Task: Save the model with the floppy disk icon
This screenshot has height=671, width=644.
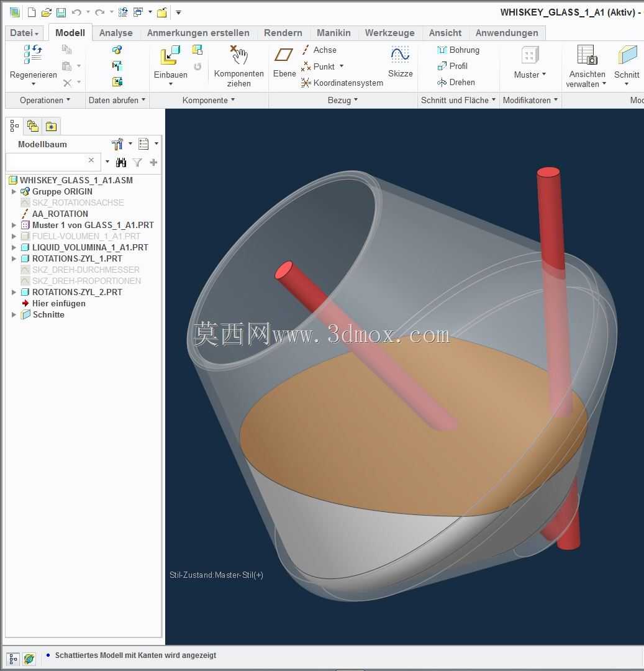Action: [x=61, y=12]
